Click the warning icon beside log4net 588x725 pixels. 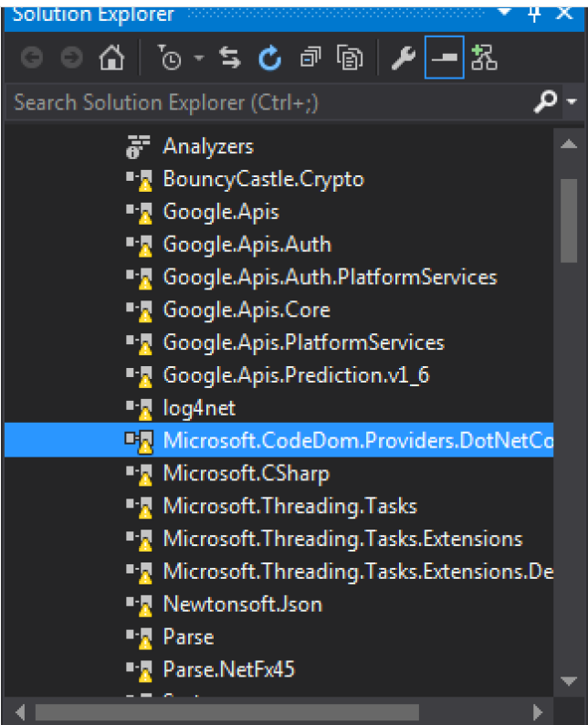(145, 415)
